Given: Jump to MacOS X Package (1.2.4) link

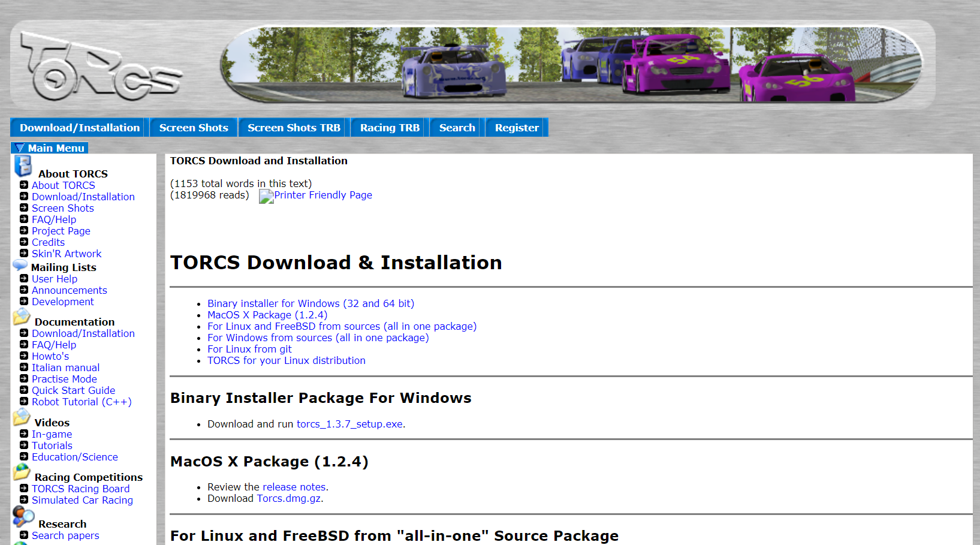Looking at the screenshot, I should pyautogui.click(x=267, y=315).
